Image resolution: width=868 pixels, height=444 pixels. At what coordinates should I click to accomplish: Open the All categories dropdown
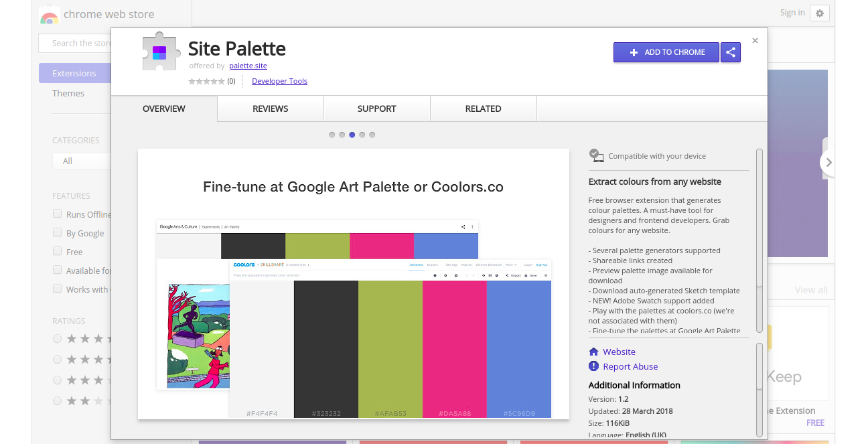pos(80,161)
